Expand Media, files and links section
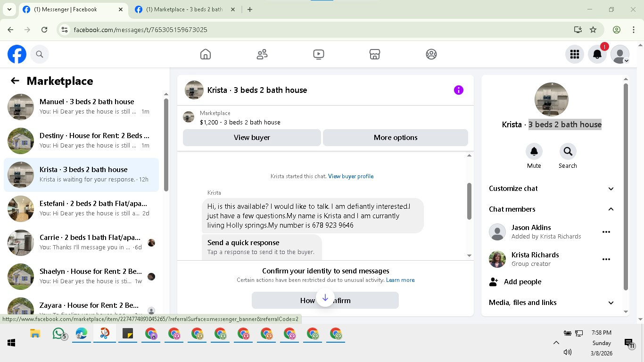The image size is (644, 362). pyautogui.click(x=552, y=303)
